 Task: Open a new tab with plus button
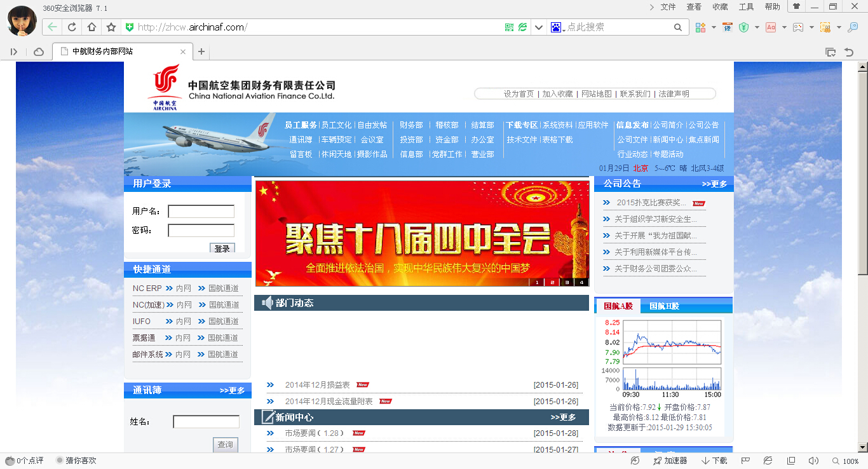pos(201,51)
